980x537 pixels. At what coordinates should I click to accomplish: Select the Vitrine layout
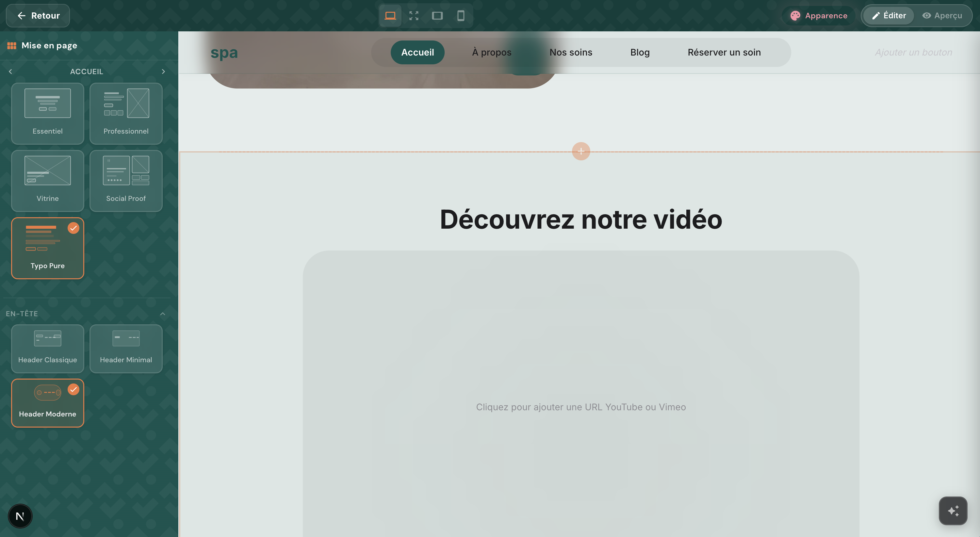[48, 181]
